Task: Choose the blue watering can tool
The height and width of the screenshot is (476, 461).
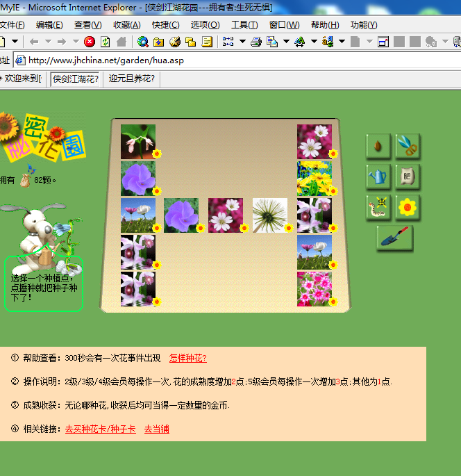Action: tap(378, 177)
